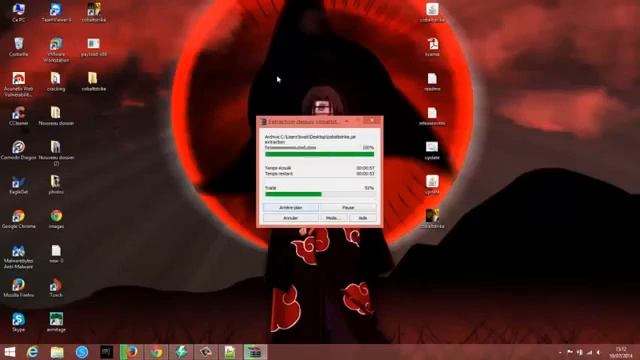Open the Nouveau dossier (2) folder
The image size is (640, 360).
pyautogui.click(x=56, y=153)
